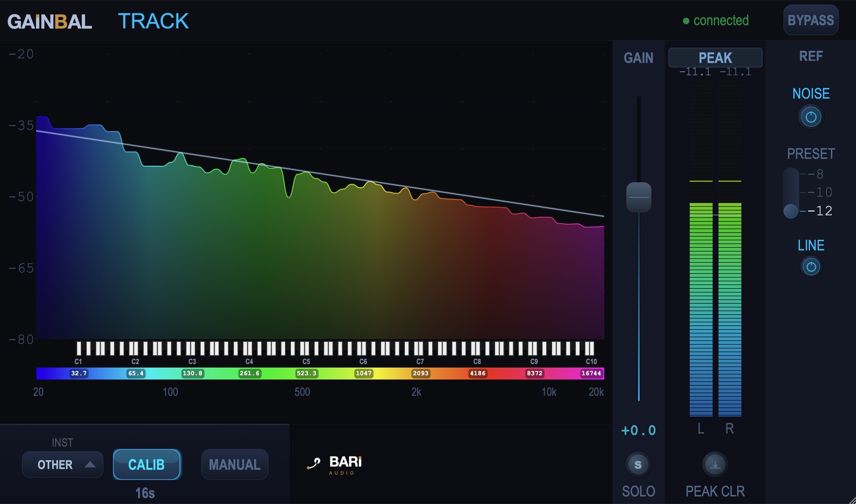Viewport: 856px width, 504px height.
Task: Click the PEAK meter mode selector
Action: 715,57
